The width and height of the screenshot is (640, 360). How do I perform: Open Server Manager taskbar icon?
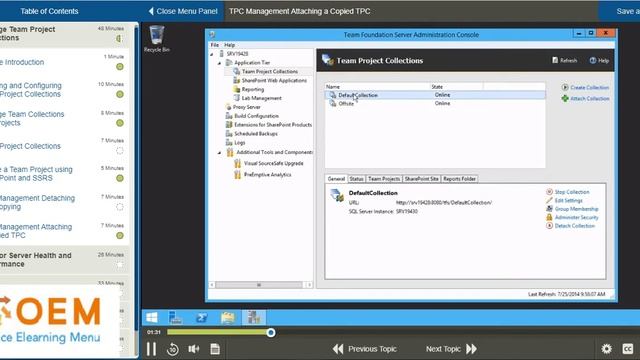(x=176, y=318)
